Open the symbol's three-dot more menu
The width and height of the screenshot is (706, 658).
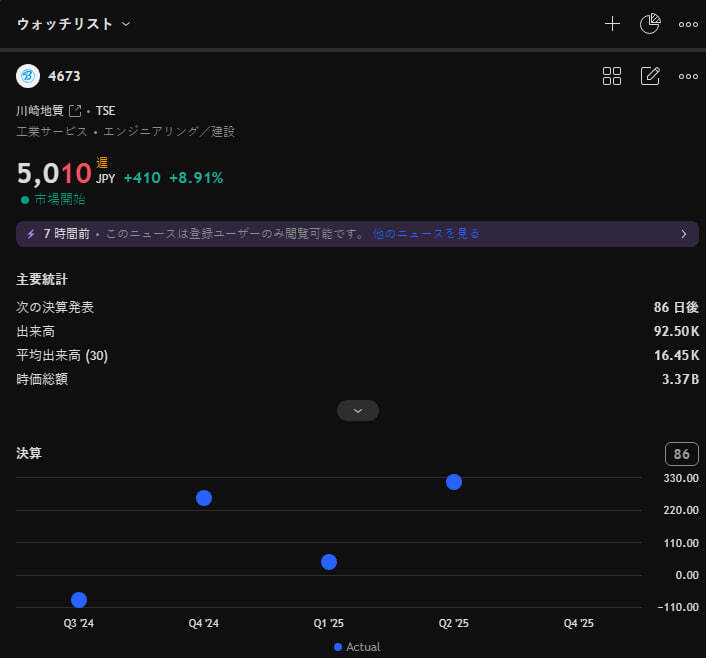tap(688, 76)
